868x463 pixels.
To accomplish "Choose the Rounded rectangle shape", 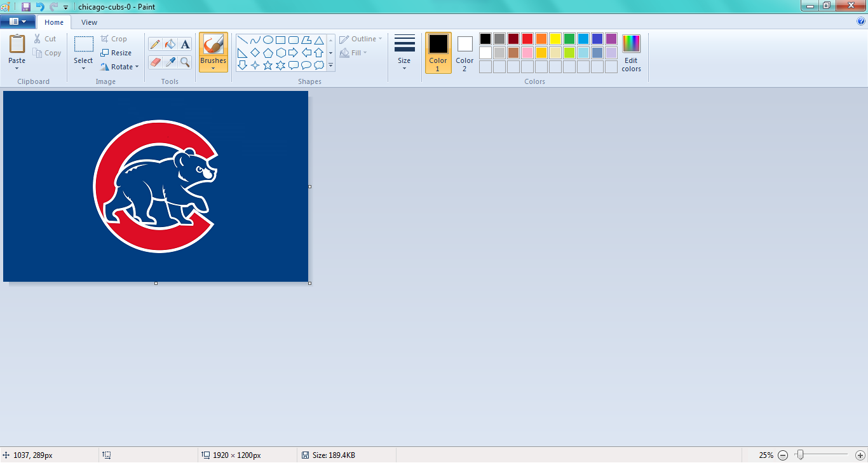I will [293, 40].
